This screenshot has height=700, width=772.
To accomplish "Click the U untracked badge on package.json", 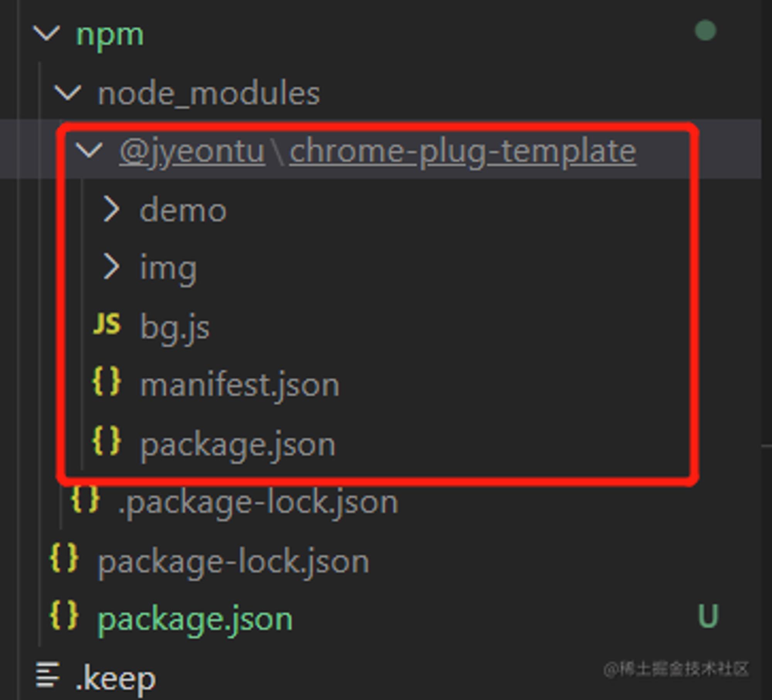I will [x=708, y=616].
